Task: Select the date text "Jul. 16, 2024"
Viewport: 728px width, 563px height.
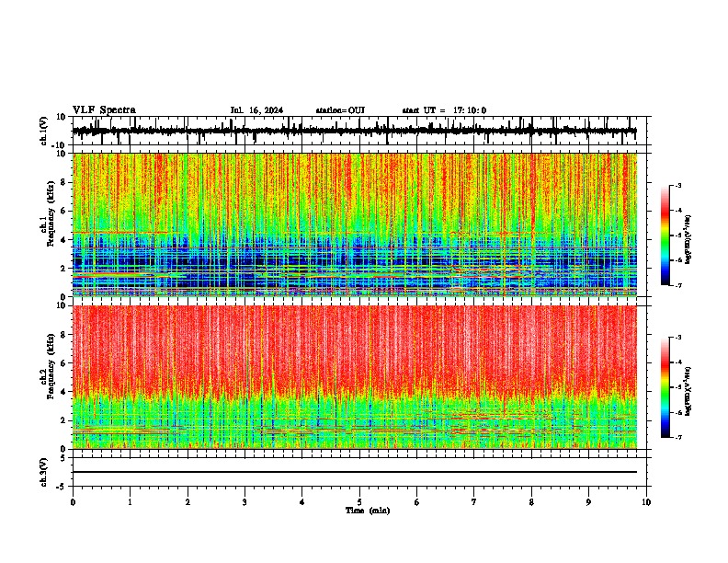Action: coord(256,110)
